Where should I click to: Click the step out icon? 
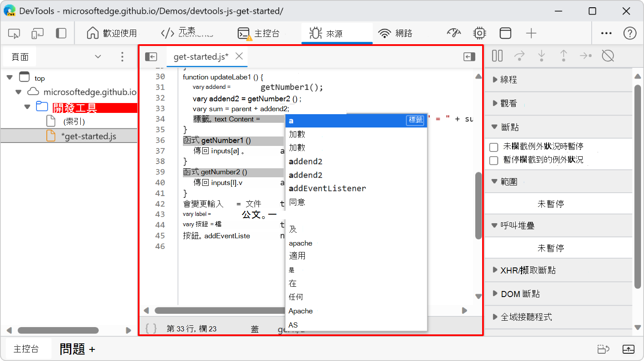click(x=563, y=56)
